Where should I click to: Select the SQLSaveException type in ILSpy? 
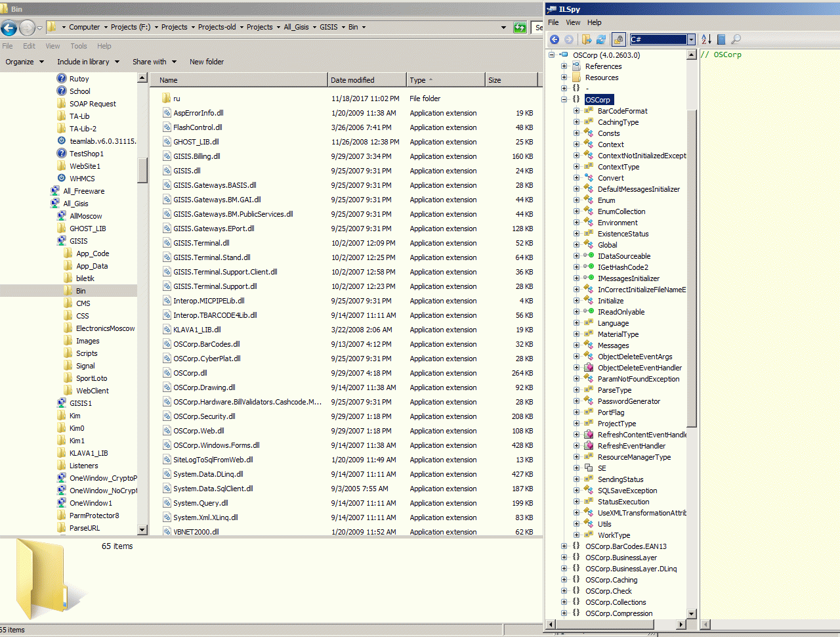click(x=627, y=491)
